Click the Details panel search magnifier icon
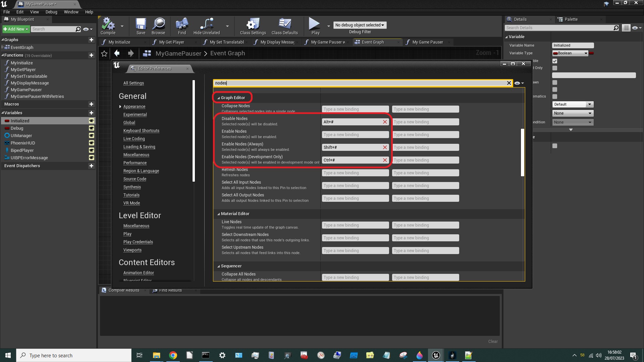Viewport: 644px width, 362px height. pos(616,28)
